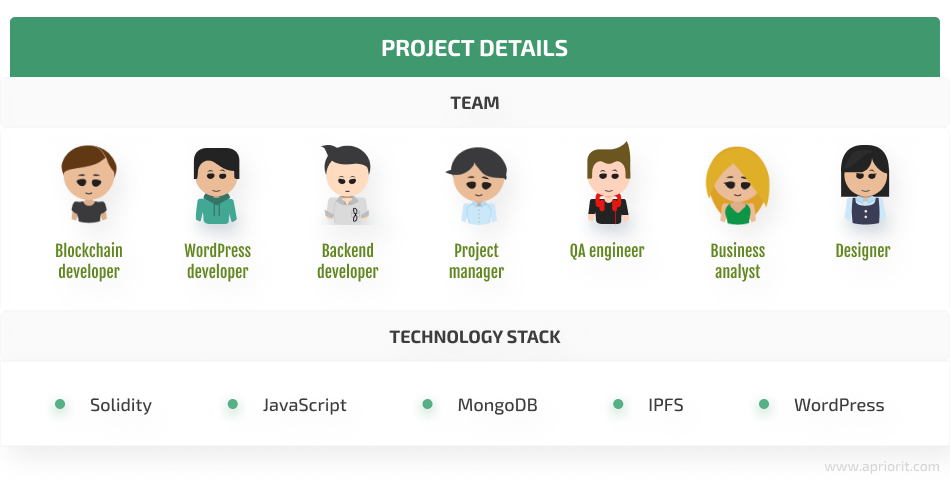950x483 pixels.
Task: Click the MongoDB text item
Action: pyautogui.click(x=497, y=405)
